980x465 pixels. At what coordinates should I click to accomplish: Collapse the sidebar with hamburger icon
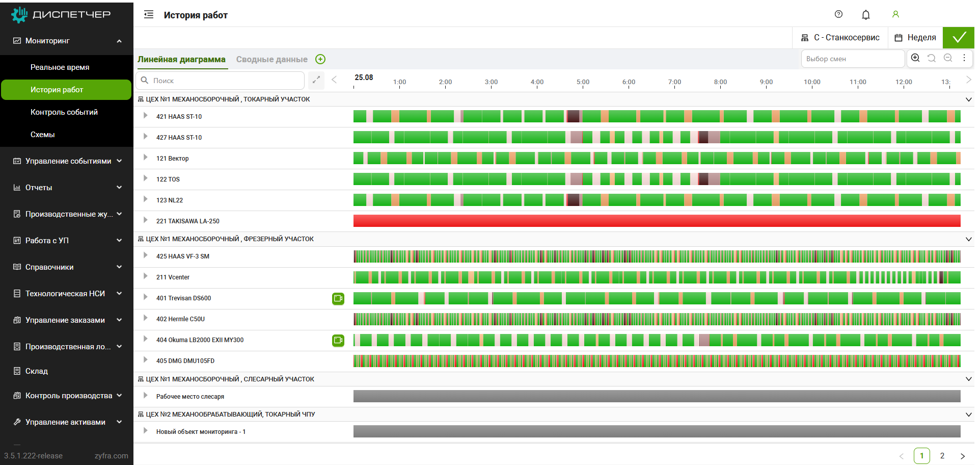149,15
